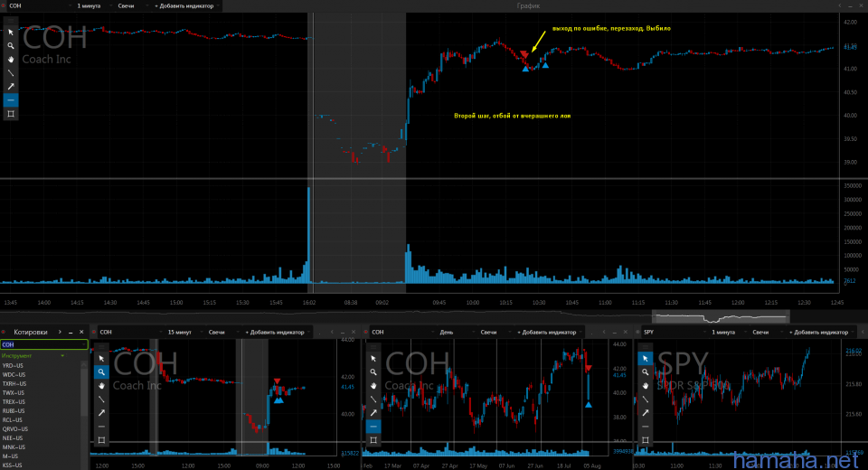This screenshot has height=470, width=868.
Task: Select horizontal line tool in SPY chart
Action: (x=645, y=427)
